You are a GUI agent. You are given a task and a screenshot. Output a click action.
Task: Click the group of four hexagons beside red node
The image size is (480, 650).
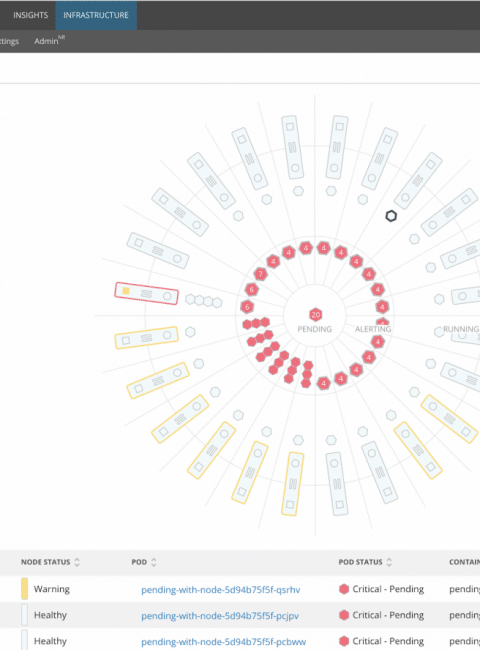pos(204,301)
